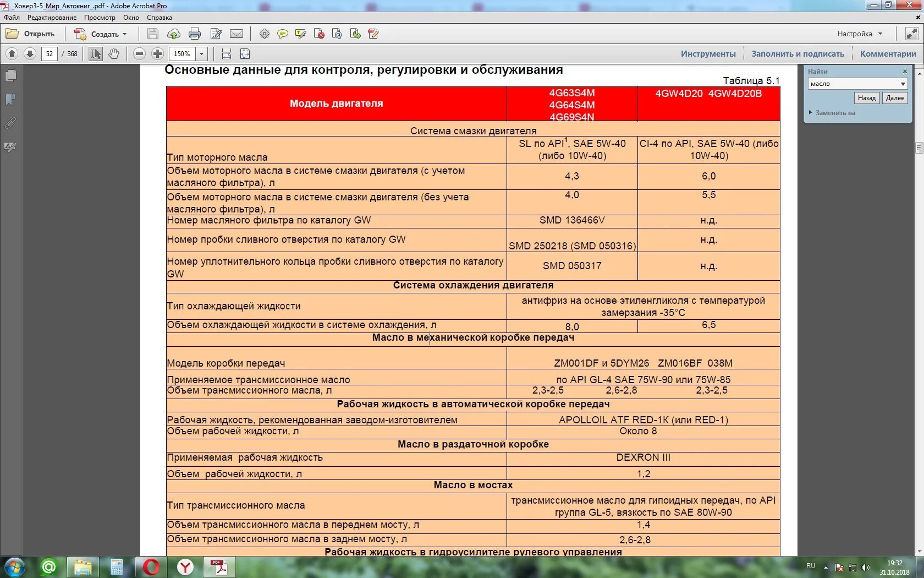
Task: Open the Инструменты panel
Action: click(708, 54)
